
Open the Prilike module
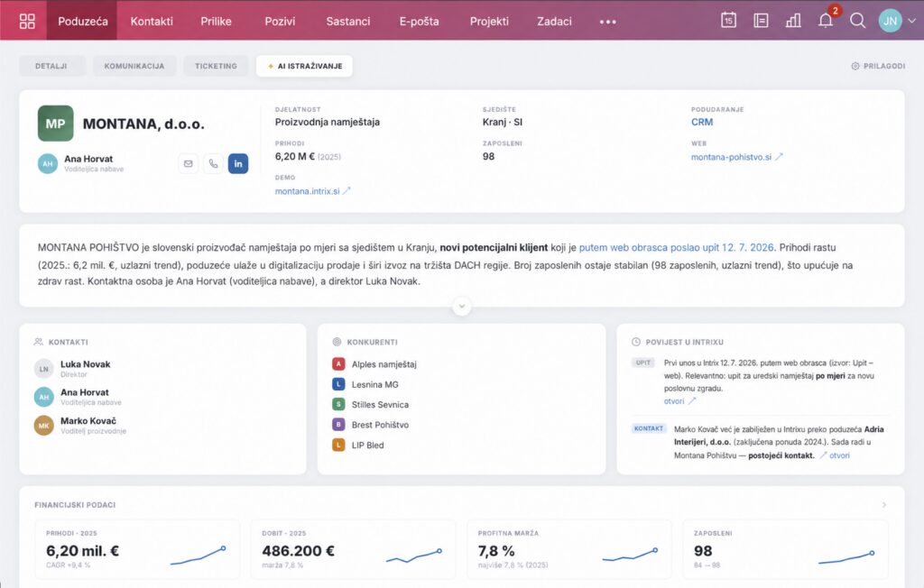[x=216, y=22]
